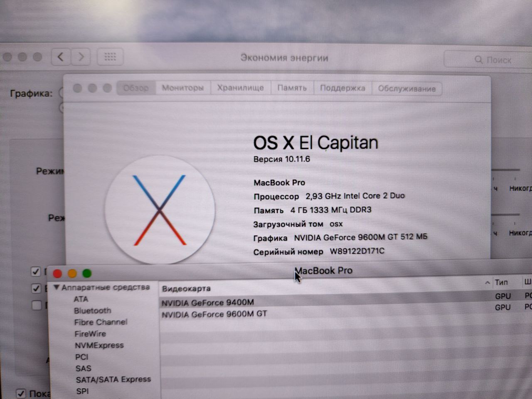The width and height of the screenshot is (532, 399).
Task: Sort by the Тип column header
Action: [x=501, y=282]
